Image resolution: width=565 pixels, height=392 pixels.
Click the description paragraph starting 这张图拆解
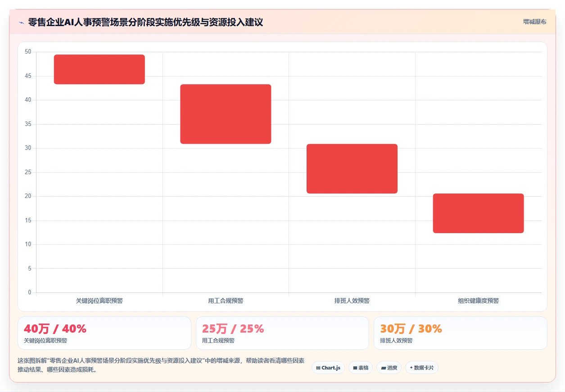[161, 365]
